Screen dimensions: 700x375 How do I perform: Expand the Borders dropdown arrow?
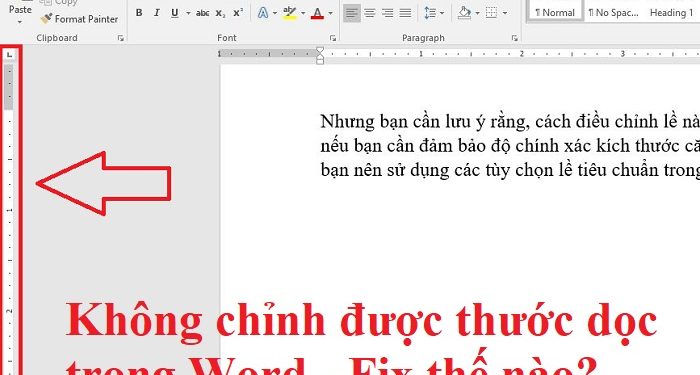click(504, 13)
